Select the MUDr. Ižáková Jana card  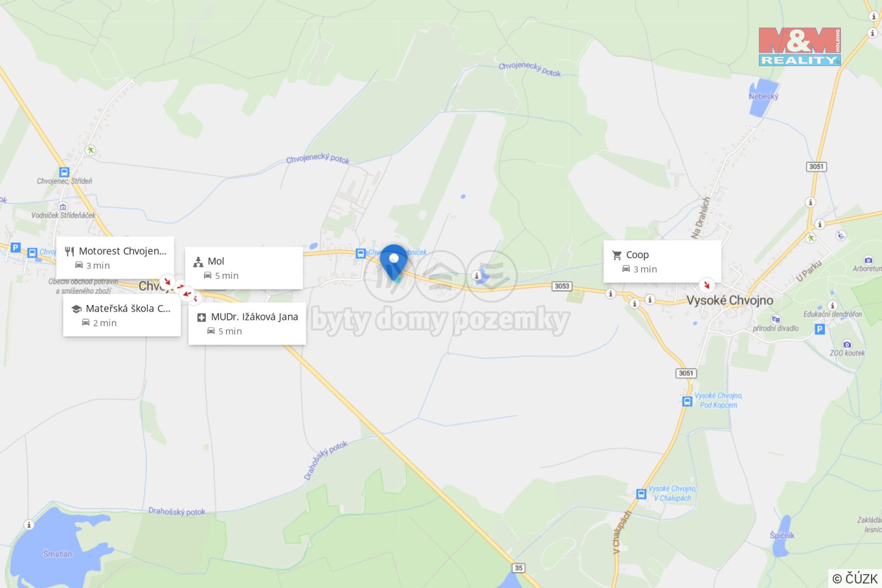pyautogui.click(x=247, y=324)
